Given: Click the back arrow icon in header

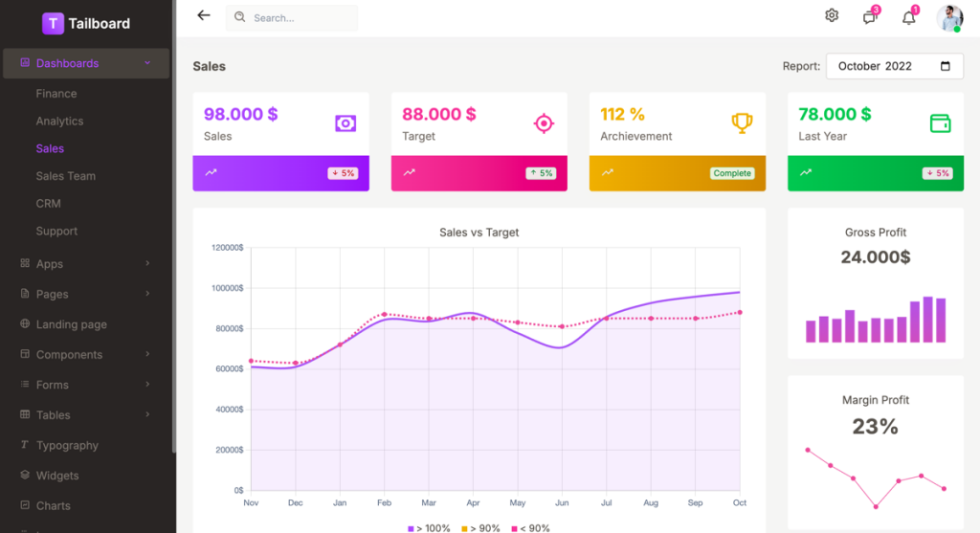Looking at the screenshot, I should 203,16.
